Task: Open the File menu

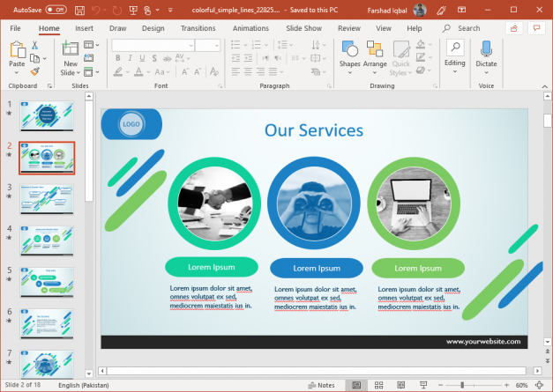Action: coord(15,28)
